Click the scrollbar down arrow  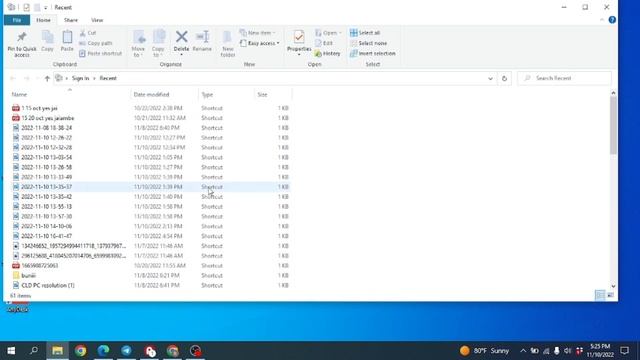click(x=613, y=287)
